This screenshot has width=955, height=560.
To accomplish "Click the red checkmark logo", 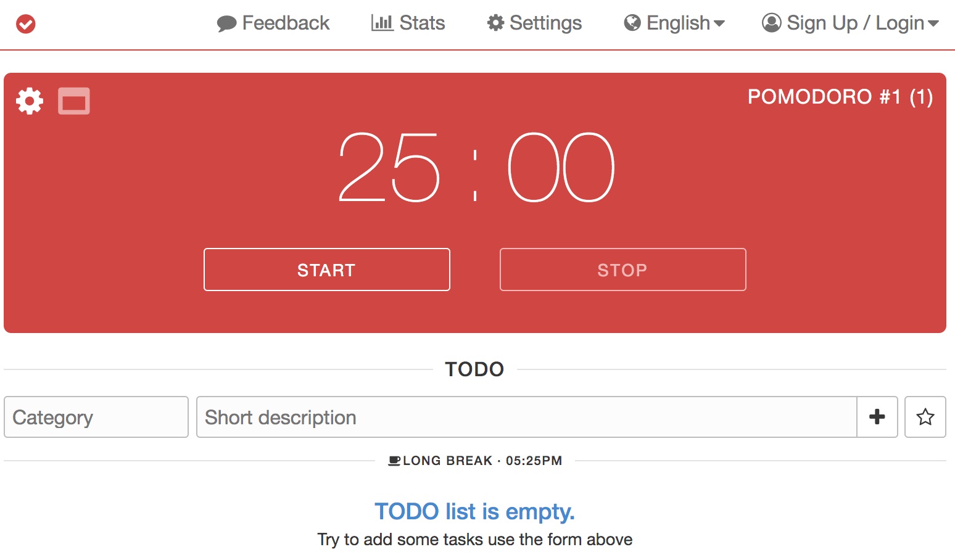I will pos(26,24).
